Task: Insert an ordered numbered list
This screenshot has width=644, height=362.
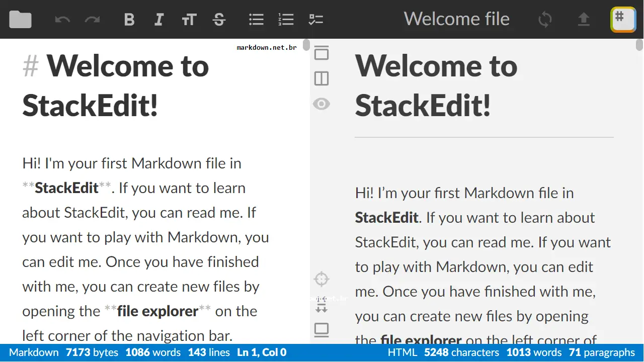Action: click(286, 20)
